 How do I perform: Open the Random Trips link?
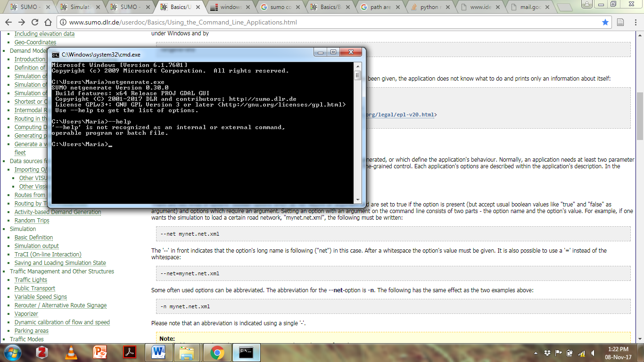[x=32, y=221]
